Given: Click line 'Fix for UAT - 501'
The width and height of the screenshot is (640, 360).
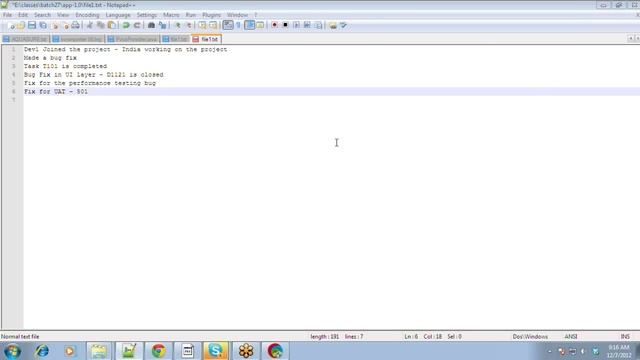Looking at the screenshot, I should (x=56, y=92).
